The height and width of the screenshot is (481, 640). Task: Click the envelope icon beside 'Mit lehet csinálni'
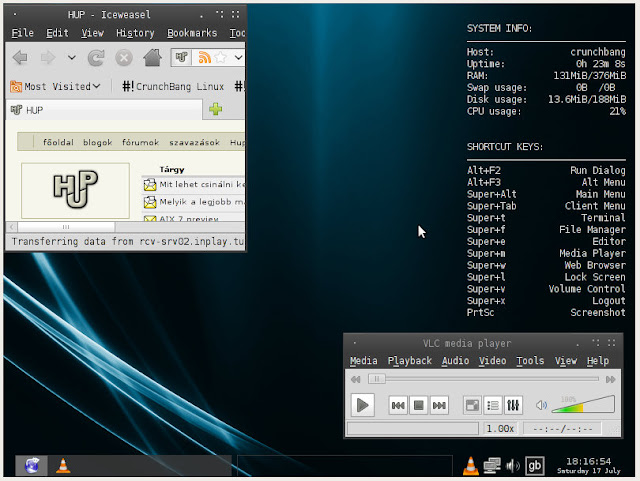[150, 185]
